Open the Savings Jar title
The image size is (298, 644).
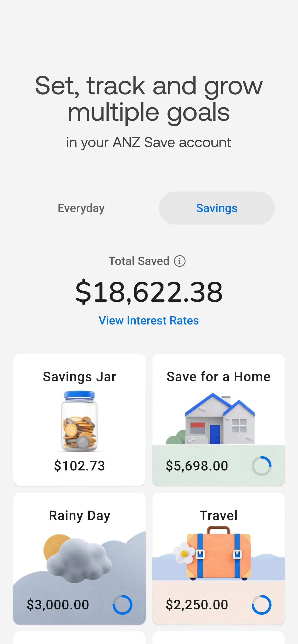click(x=79, y=376)
